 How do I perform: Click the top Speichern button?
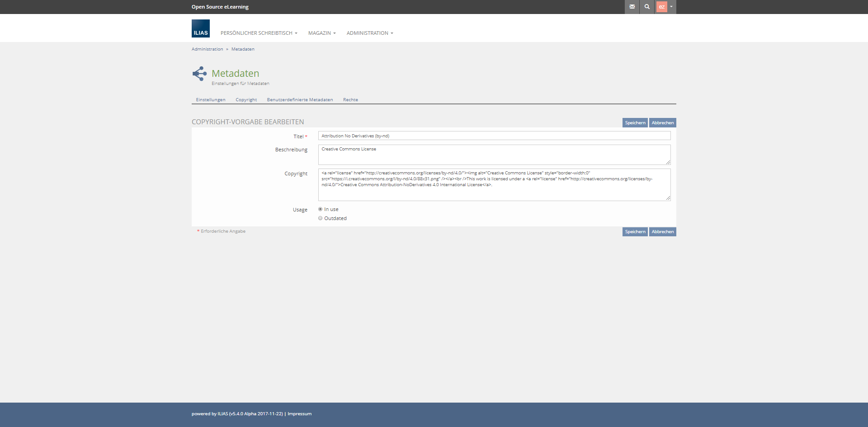click(x=635, y=123)
